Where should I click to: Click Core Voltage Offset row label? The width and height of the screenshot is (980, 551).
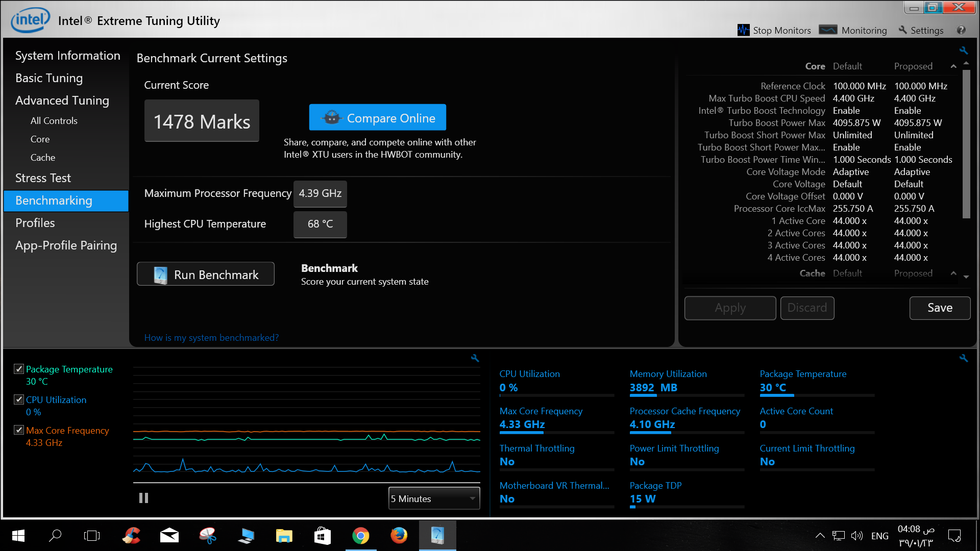785,196
